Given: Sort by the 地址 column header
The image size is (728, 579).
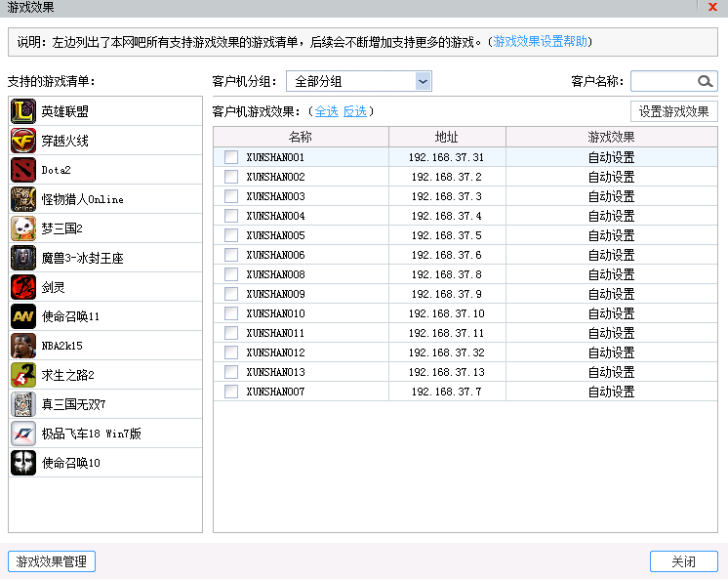Looking at the screenshot, I should click(x=447, y=137).
